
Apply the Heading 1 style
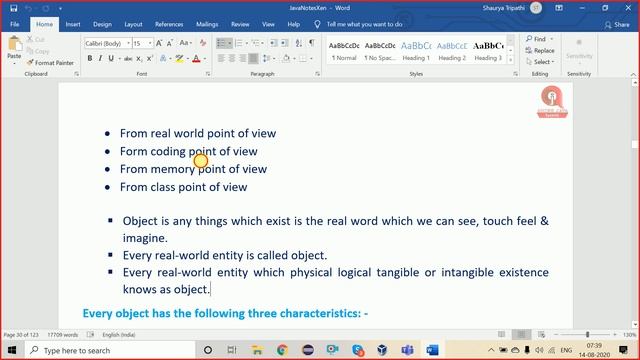(x=416, y=51)
